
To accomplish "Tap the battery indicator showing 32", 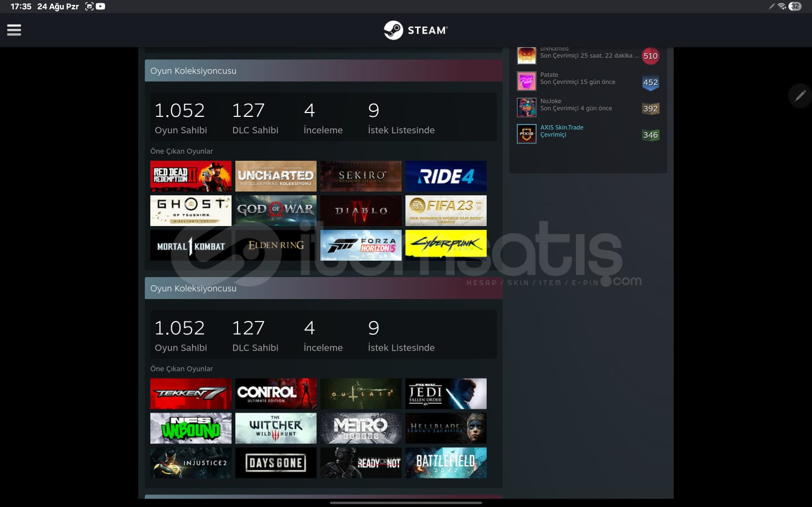I will click(x=795, y=7).
